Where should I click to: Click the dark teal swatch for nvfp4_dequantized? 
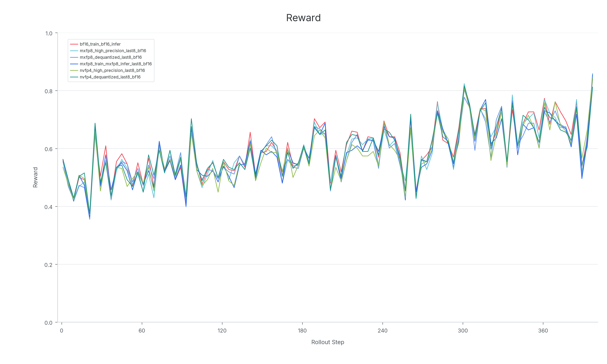pyautogui.click(x=74, y=77)
